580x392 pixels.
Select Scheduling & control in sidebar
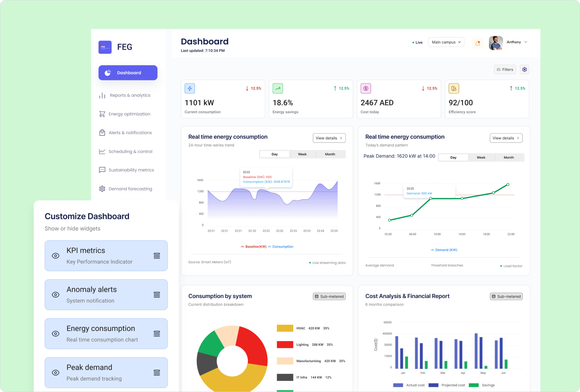point(130,151)
